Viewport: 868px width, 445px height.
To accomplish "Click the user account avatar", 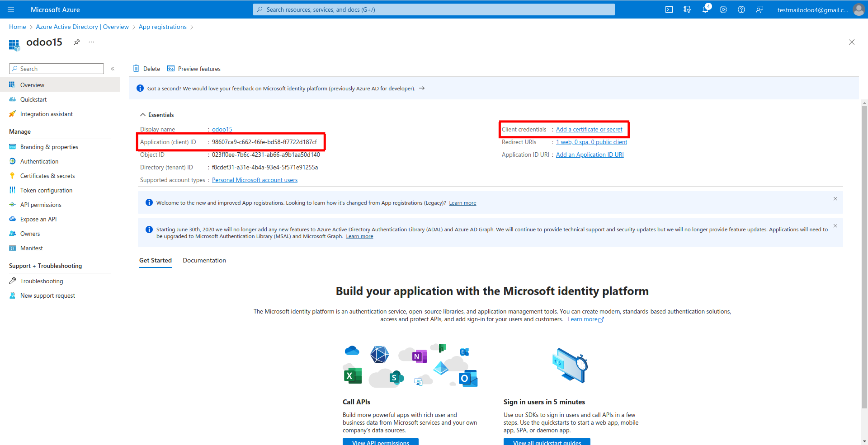I will click(859, 9).
